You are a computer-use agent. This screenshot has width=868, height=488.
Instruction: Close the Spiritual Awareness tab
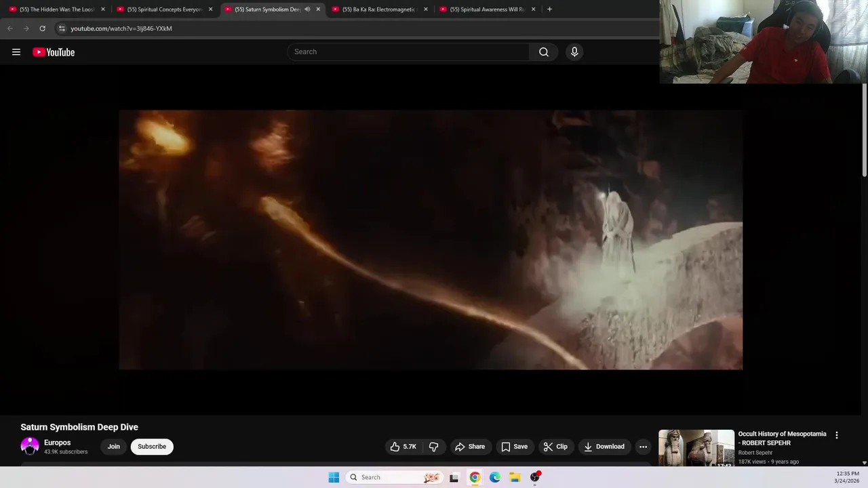pos(534,9)
